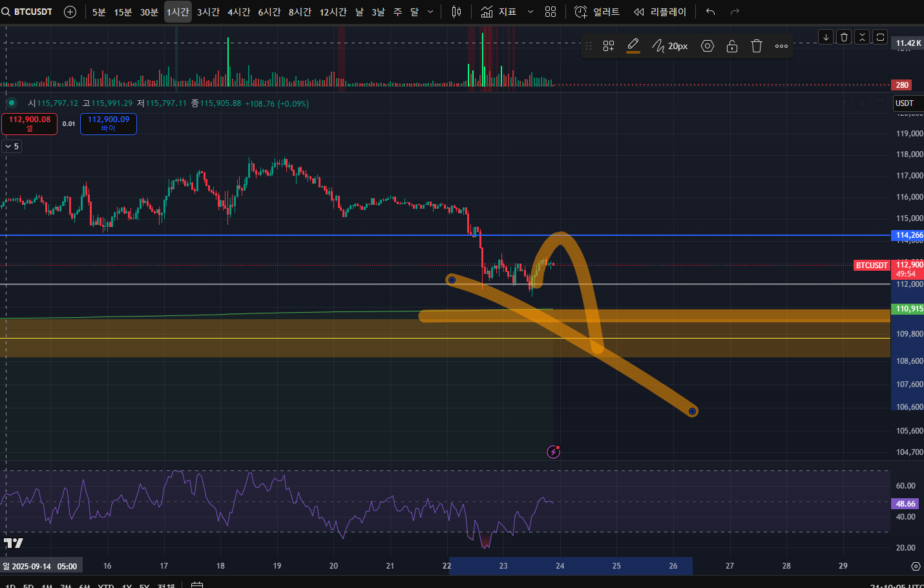Expand the indicators favorites dropdown arrow

530,12
